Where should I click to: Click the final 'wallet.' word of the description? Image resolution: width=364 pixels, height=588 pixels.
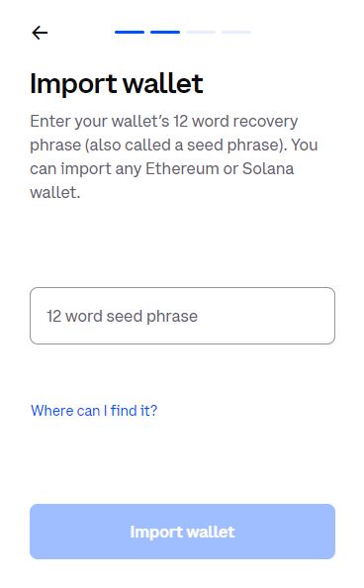click(55, 193)
